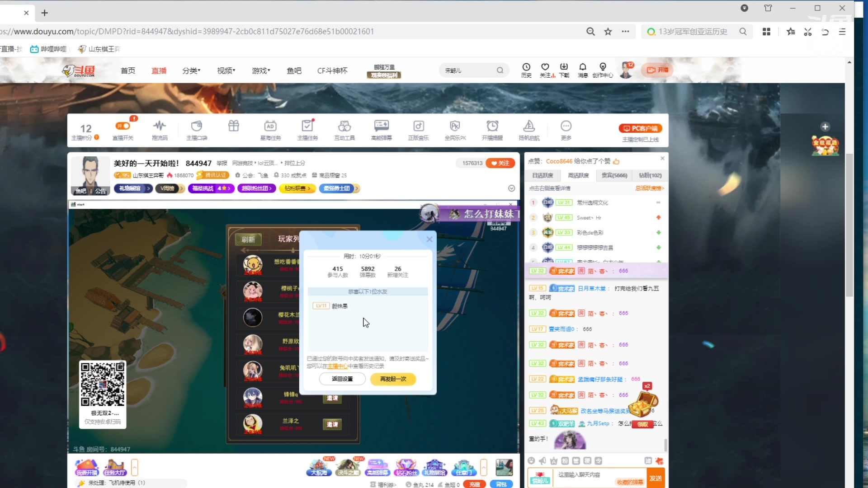The width and height of the screenshot is (868, 488).
Task: Switch to the 周活跃度 tab
Action: [578, 175]
